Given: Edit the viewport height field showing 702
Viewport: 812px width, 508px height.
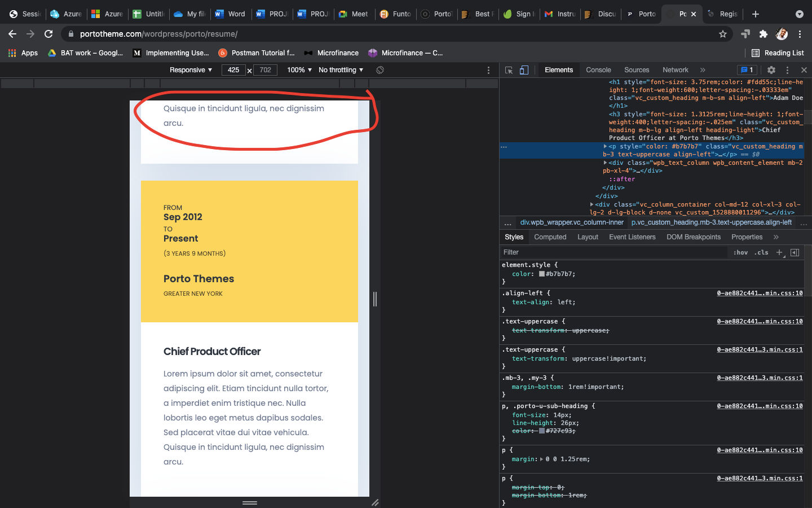Looking at the screenshot, I should pos(265,70).
